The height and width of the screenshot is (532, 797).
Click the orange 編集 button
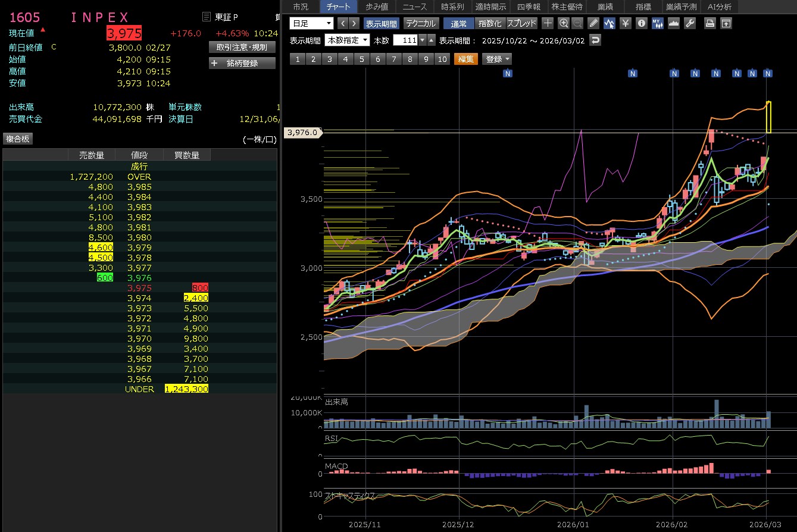(x=465, y=59)
